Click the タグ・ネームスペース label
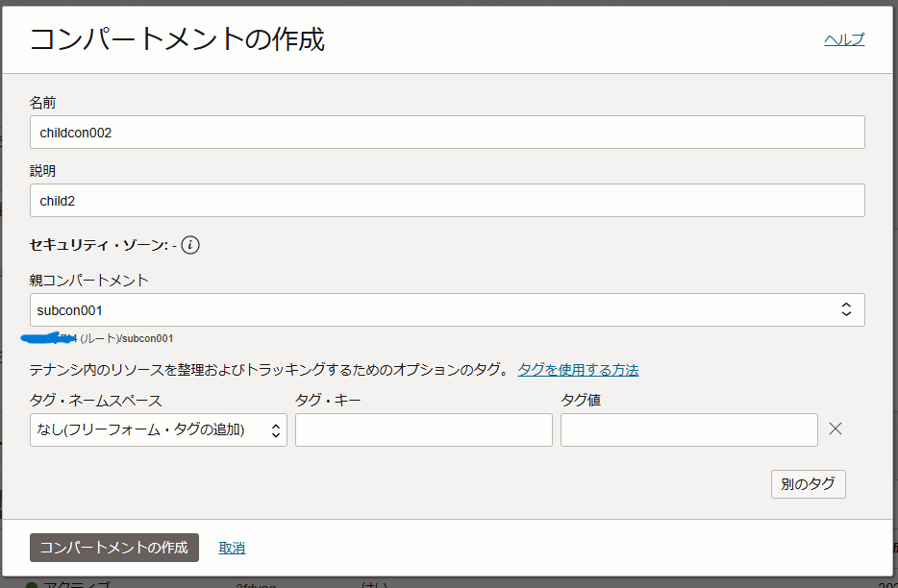This screenshot has width=898, height=588. pyautogui.click(x=95, y=401)
